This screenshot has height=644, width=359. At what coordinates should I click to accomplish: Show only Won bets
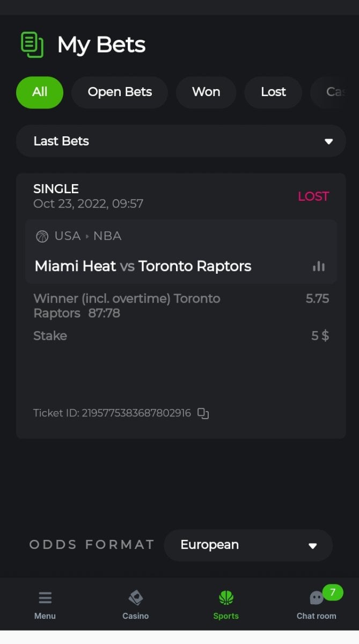point(206,92)
